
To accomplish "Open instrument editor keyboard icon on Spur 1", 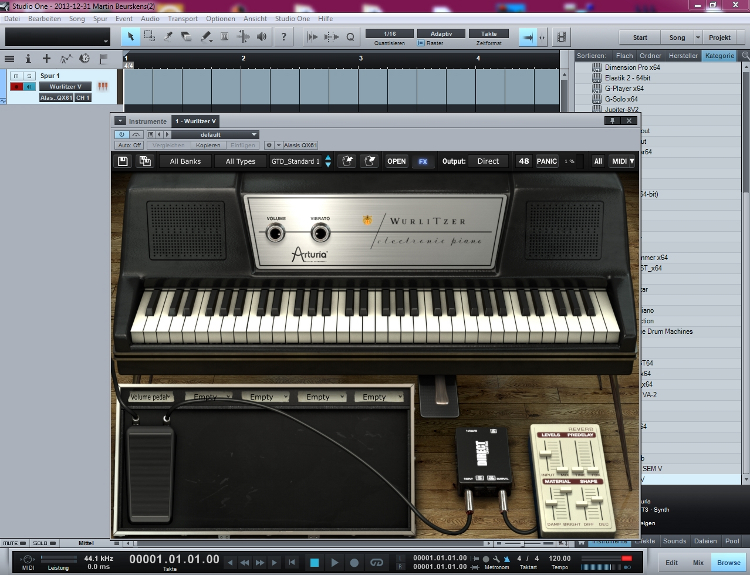I will pyautogui.click(x=102, y=86).
